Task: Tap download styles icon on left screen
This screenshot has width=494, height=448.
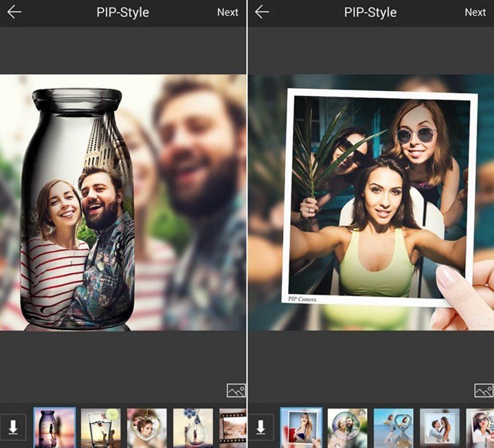Action: [x=13, y=427]
